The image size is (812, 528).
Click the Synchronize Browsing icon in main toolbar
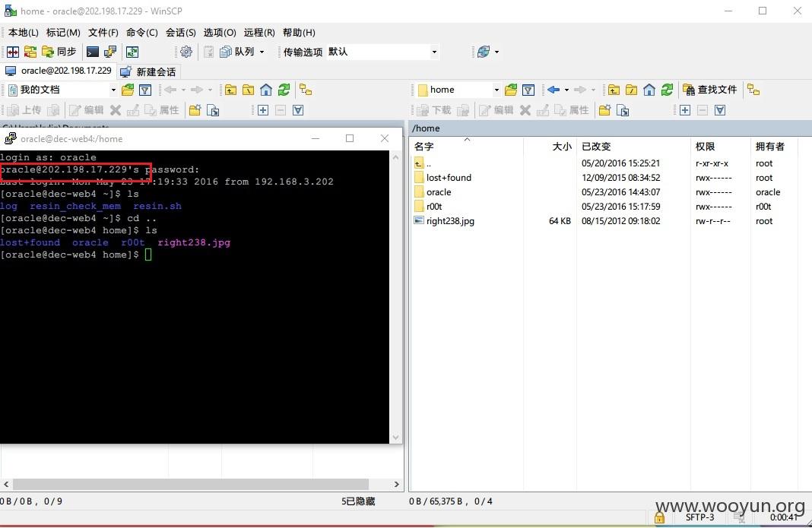pos(30,52)
